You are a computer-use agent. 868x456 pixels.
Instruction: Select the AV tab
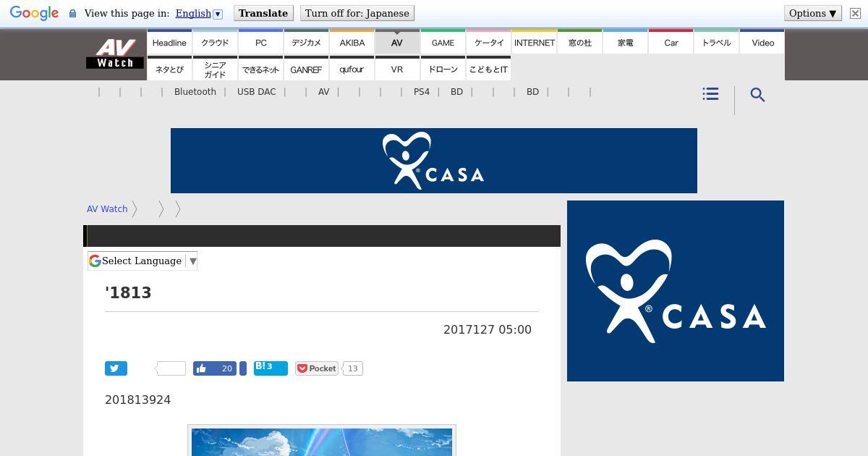pos(397,43)
